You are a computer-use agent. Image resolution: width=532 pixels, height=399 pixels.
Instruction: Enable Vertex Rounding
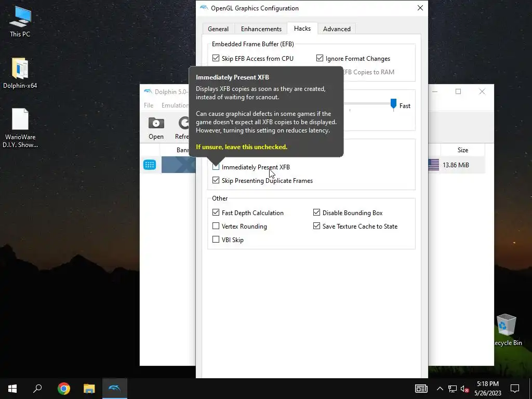click(x=216, y=226)
